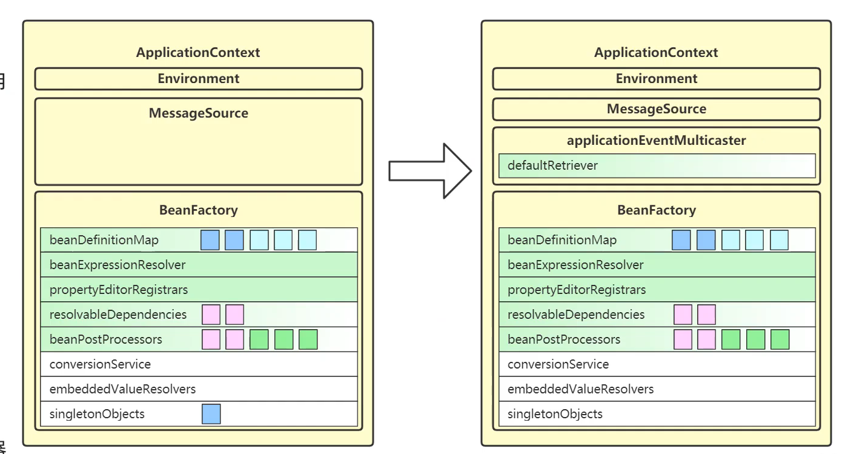Expand the left BeanFactory panel
Viewport: 868px width, 454px height.
(198, 210)
